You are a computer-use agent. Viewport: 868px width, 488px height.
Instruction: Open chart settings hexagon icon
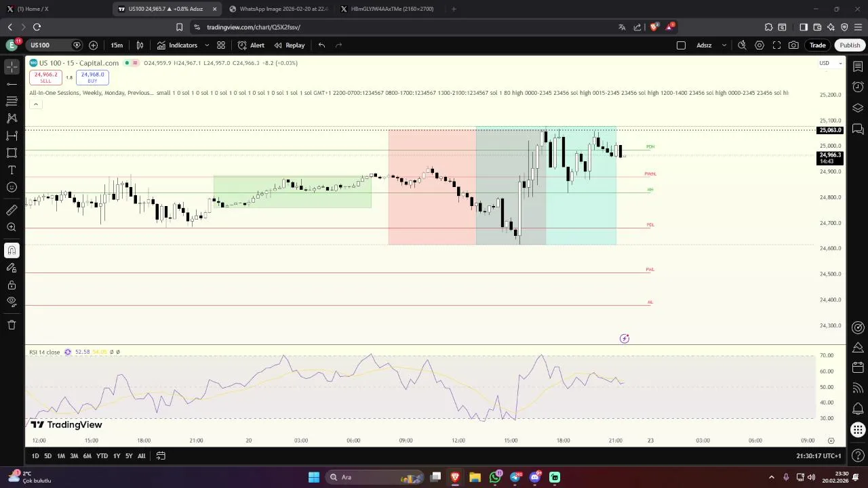point(759,45)
